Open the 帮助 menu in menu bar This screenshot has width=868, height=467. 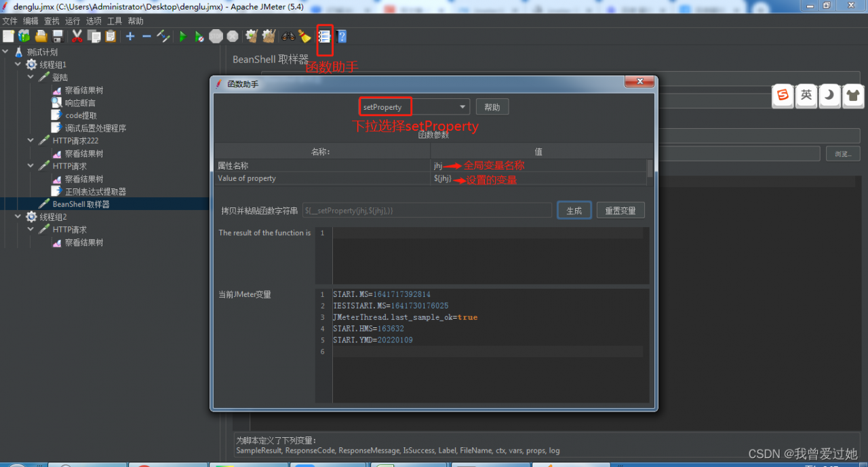(x=136, y=21)
